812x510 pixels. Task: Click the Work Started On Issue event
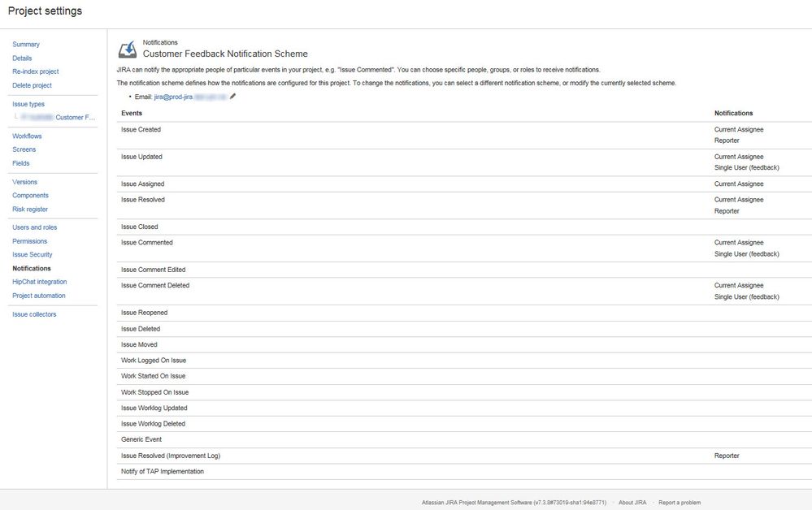click(x=154, y=376)
